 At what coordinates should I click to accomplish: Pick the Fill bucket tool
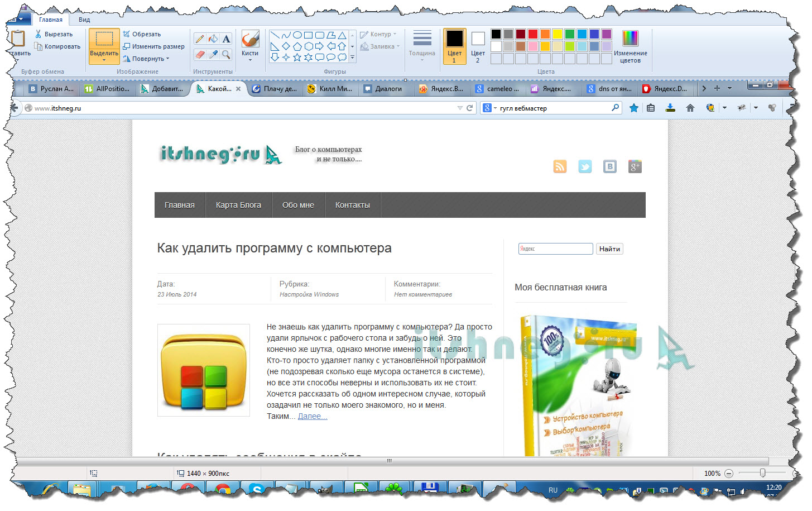pyautogui.click(x=213, y=39)
